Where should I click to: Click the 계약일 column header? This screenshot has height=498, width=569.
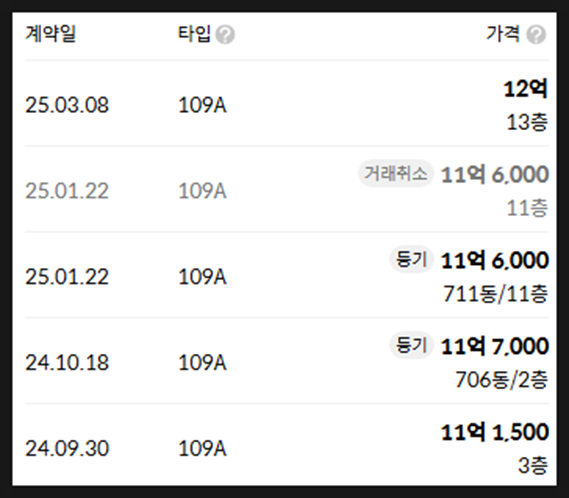coord(50,34)
